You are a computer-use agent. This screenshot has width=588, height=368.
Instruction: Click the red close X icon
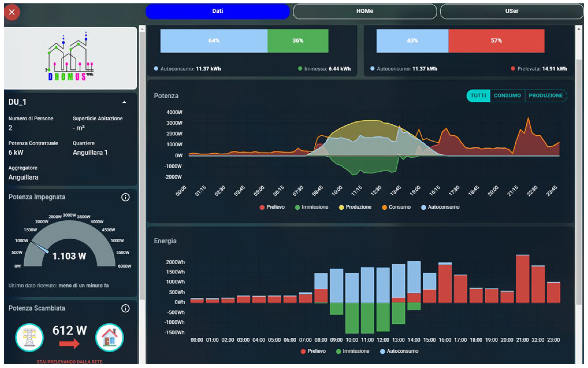[12, 12]
